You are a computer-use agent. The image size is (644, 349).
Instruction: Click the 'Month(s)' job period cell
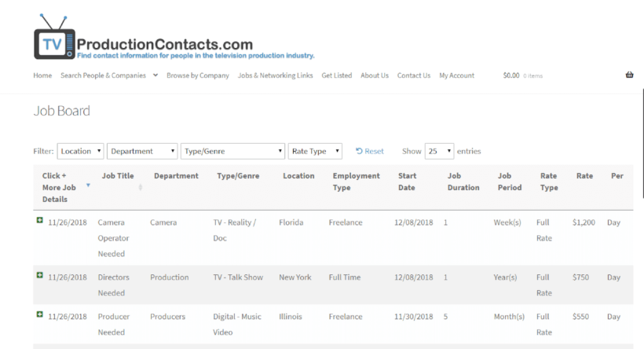click(509, 317)
